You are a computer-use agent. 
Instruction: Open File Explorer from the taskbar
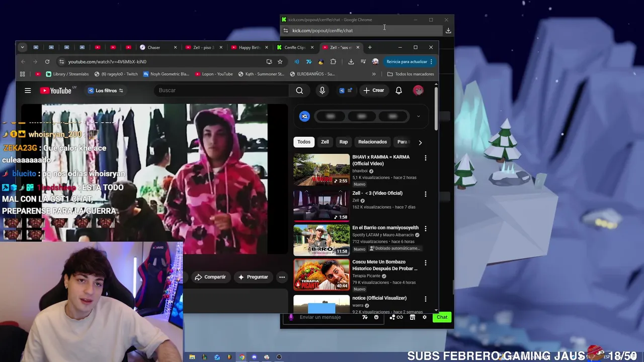pos(192,357)
